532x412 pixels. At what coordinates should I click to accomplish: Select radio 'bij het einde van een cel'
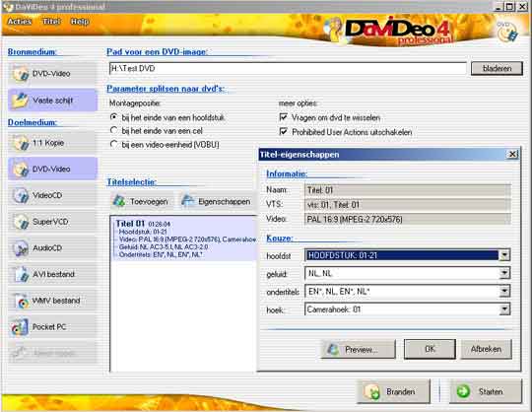tap(114, 130)
